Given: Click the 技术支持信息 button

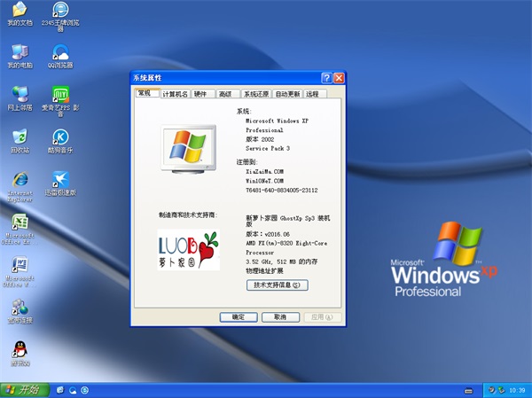Looking at the screenshot, I should [x=277, y=285].
